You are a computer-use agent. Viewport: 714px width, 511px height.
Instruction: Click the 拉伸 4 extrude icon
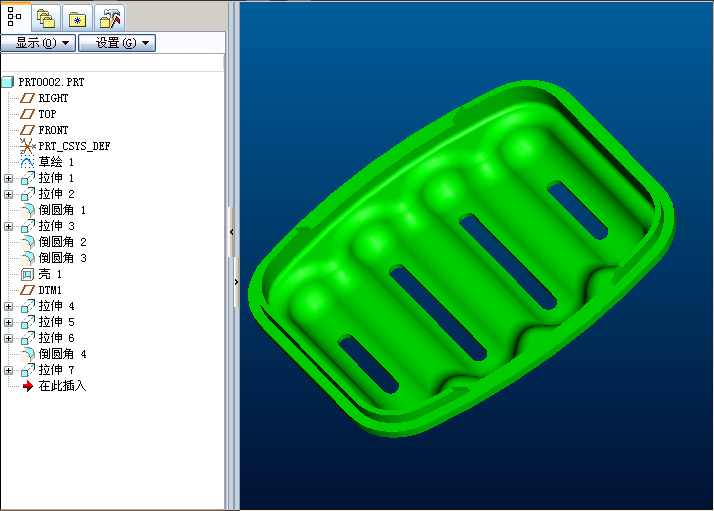28,306
